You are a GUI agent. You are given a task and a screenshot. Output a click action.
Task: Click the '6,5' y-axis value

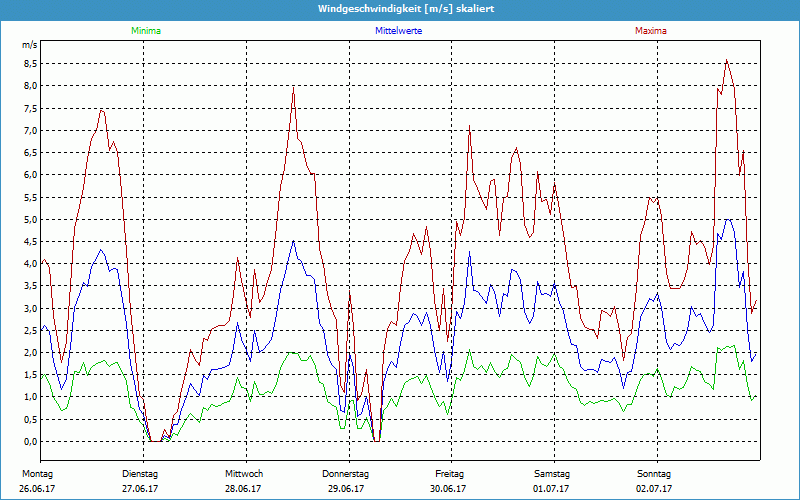[30, 153]
